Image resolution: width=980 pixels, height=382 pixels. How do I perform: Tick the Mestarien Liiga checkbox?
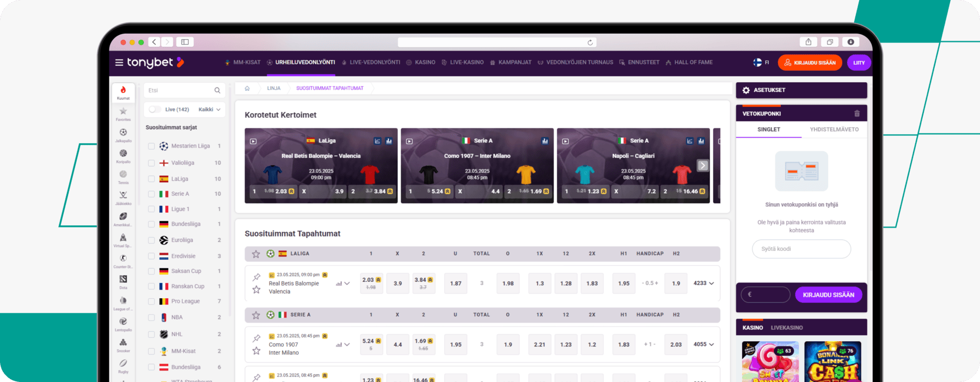tap(151, 146)
